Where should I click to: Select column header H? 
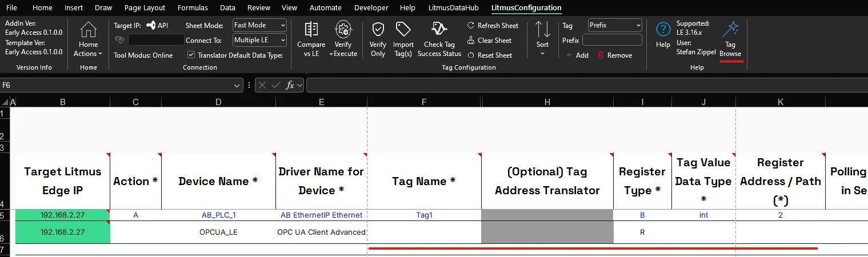point(547,102)
